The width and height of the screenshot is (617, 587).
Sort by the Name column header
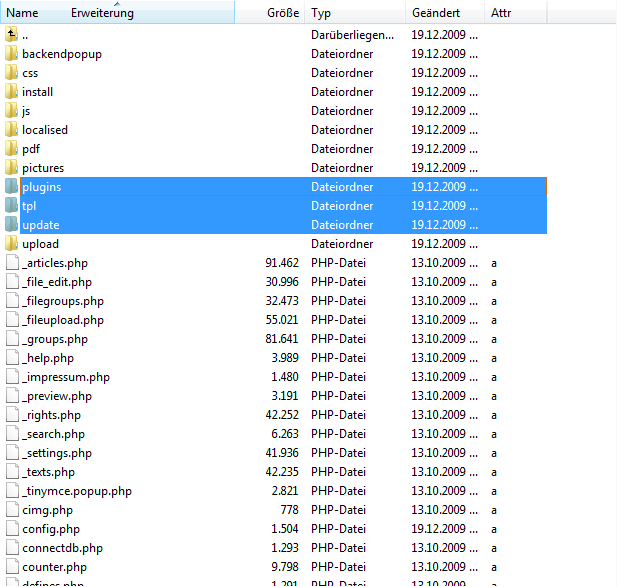22,13
